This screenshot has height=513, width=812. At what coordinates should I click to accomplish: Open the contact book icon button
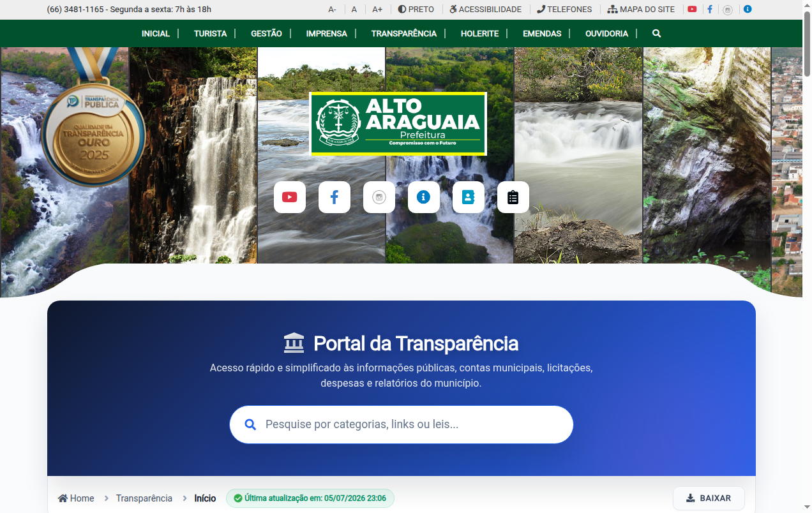coord(469,197)
